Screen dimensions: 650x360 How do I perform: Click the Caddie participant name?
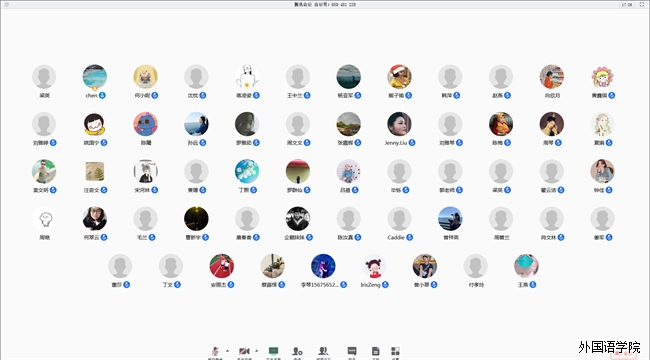pos(396,237)
